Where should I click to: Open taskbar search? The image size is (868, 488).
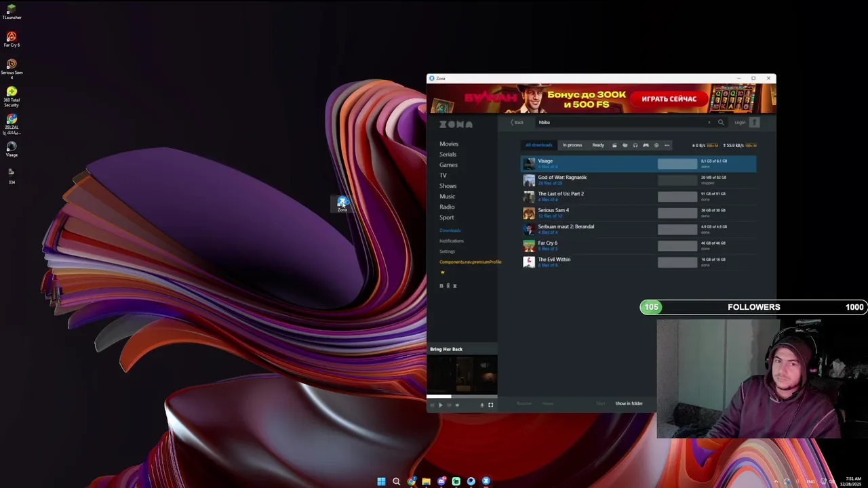396,481
